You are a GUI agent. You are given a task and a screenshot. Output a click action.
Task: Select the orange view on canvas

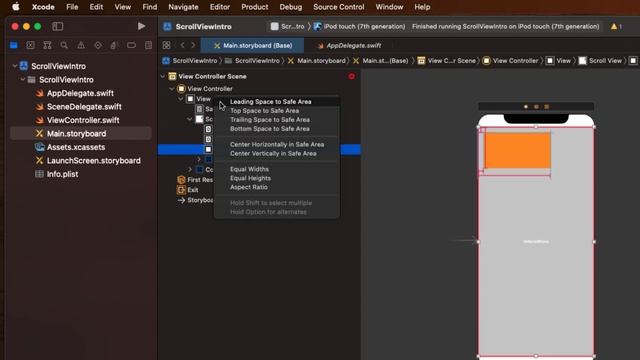coord(518,150)
